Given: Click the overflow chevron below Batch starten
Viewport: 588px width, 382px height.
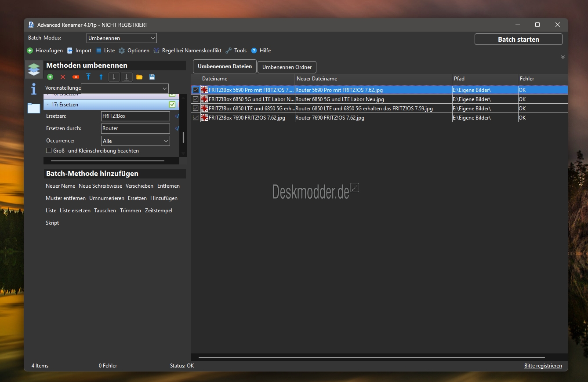Looking at the screenshot, I should 563,57.
